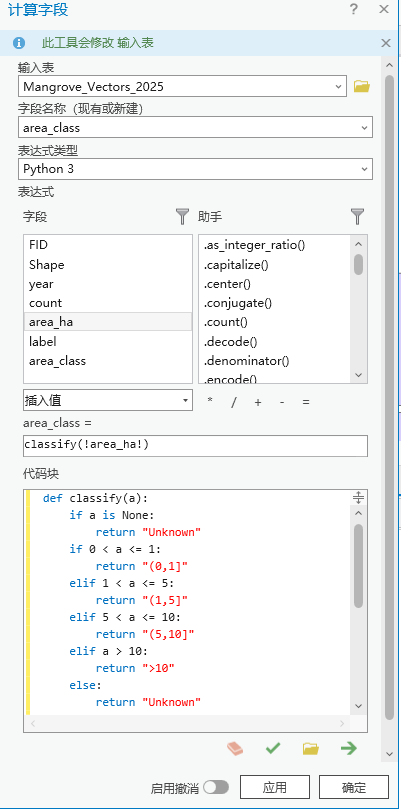This screenshot has width=401, height=812.
Task: Import expression file using folder icon
Action: pyautogui.click(x=310, y=748)
